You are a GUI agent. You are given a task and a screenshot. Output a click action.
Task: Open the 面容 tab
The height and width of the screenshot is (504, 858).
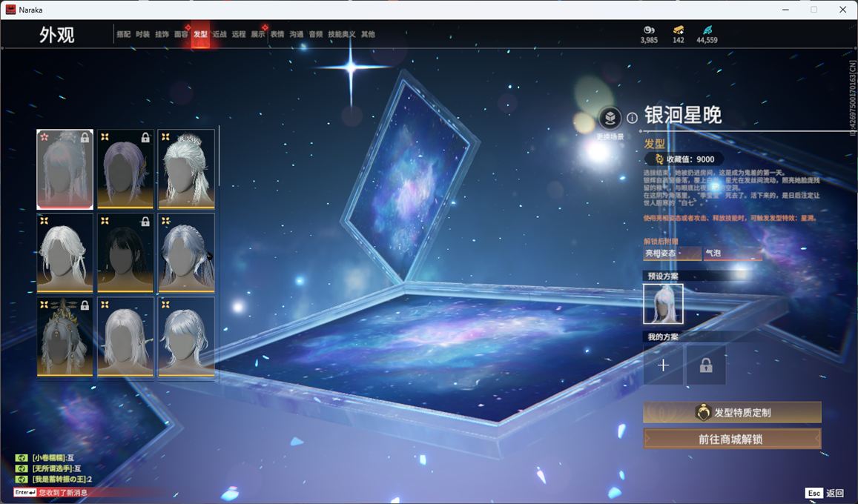[181, 34]
